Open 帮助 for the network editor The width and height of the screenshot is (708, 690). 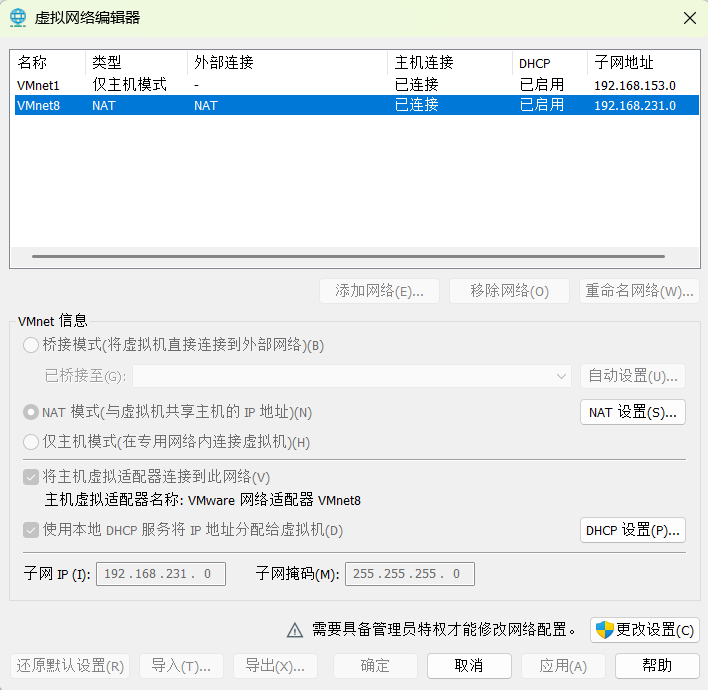tap(657, 666)
